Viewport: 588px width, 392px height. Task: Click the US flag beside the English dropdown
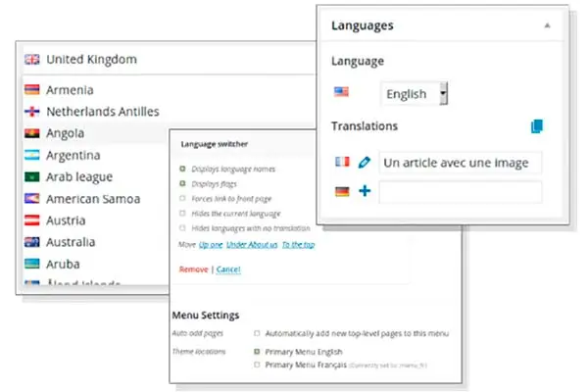click(341, 92)
